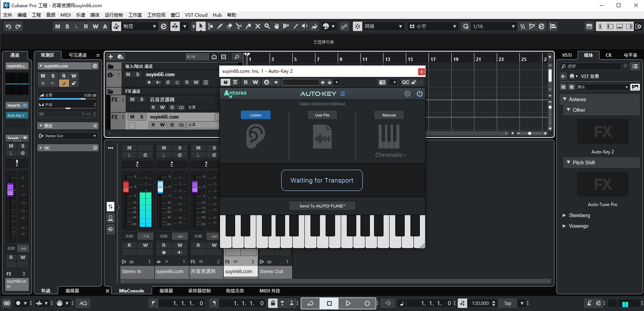Viewport: 644px width, 311px height.
Task: Open the 网格 snap type dropdown
Action: coord(383,27)
